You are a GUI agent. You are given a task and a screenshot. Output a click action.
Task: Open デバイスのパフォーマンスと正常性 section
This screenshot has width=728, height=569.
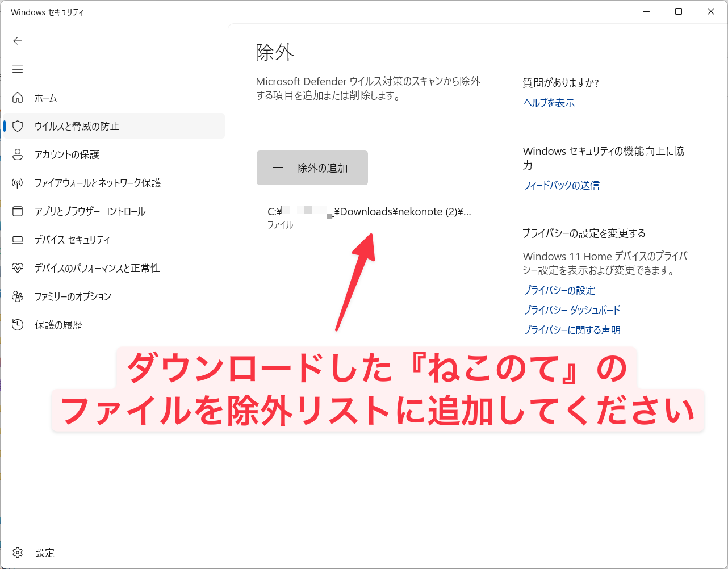click(x=114, y=268)
